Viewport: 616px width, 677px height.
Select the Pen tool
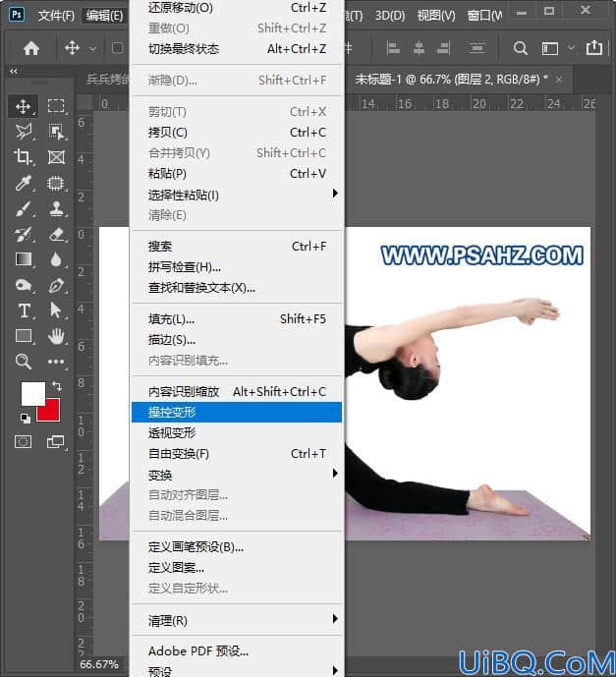pos(56,285)
